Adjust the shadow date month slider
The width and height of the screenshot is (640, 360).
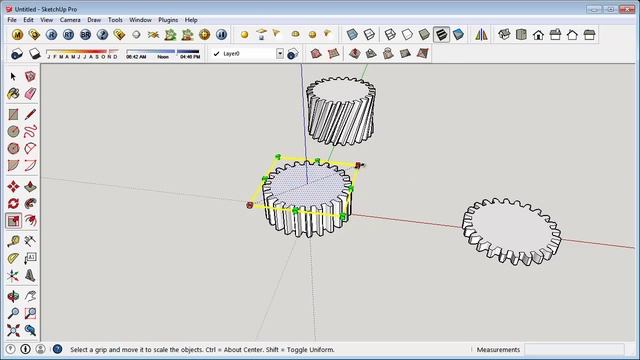tap(82, 53)
